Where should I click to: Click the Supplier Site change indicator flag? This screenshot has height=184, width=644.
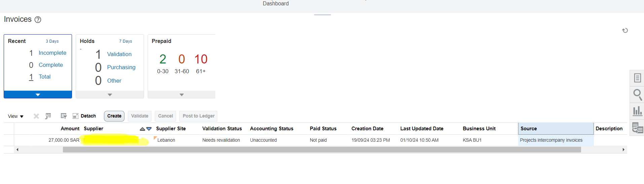click(x=155, y=138)
